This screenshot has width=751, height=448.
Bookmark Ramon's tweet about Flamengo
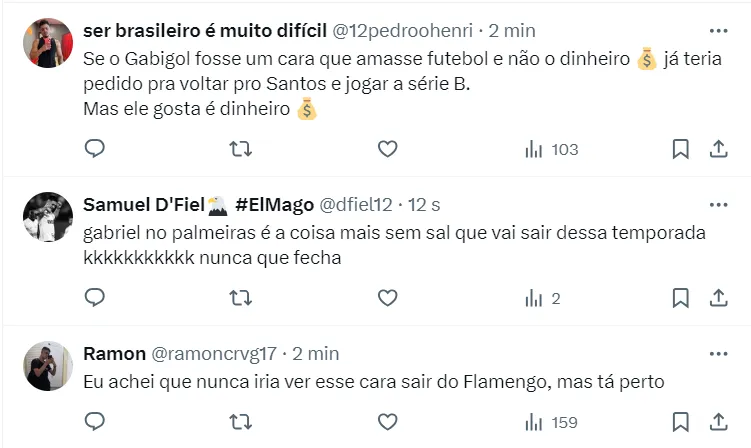[x=680, y=421]
